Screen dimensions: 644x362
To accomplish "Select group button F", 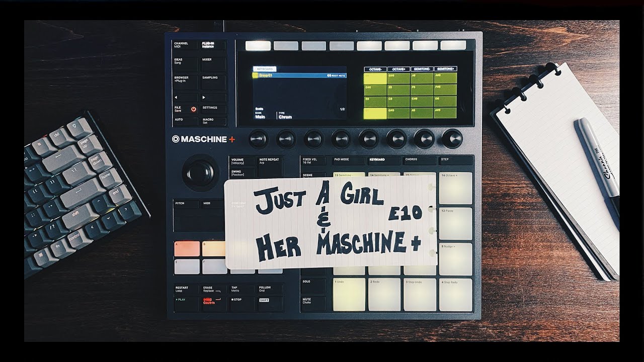I will pyautogui.click(x=215, y=266).
